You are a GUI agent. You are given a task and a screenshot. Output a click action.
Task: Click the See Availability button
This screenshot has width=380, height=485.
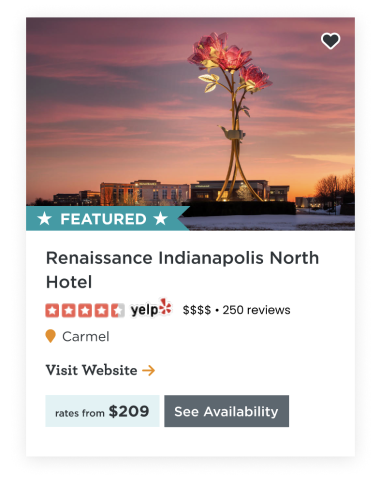click(227, 411)
